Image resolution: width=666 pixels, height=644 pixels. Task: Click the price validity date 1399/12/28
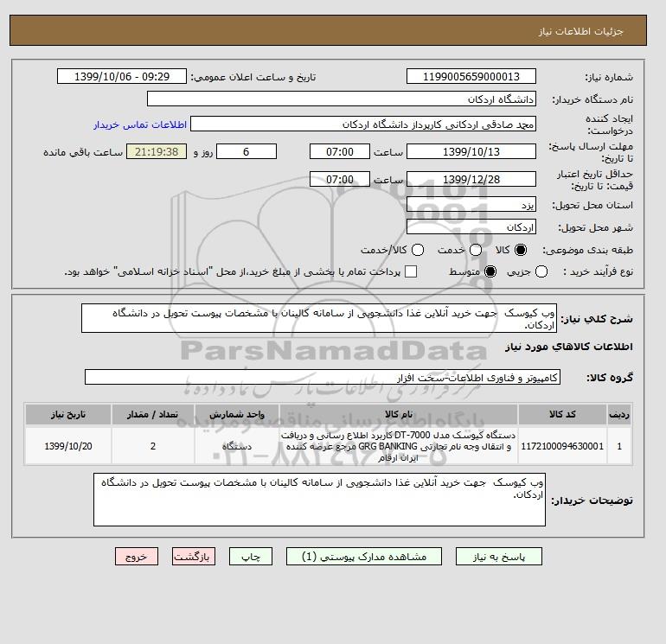pos(471,179)
